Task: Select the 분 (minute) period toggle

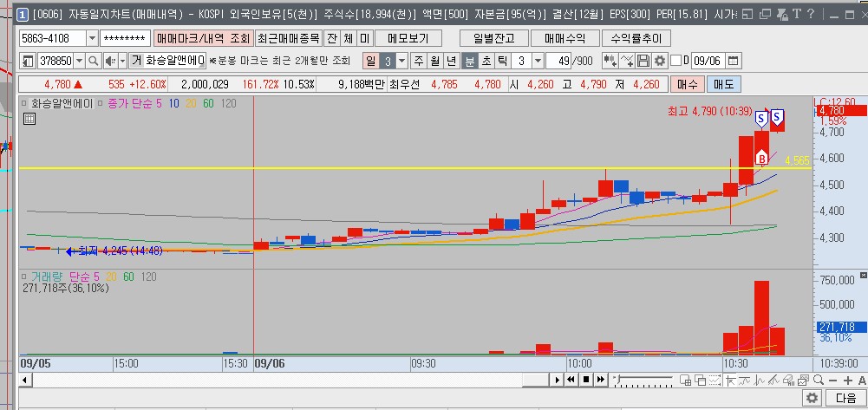Action: [x=469, y=61]
